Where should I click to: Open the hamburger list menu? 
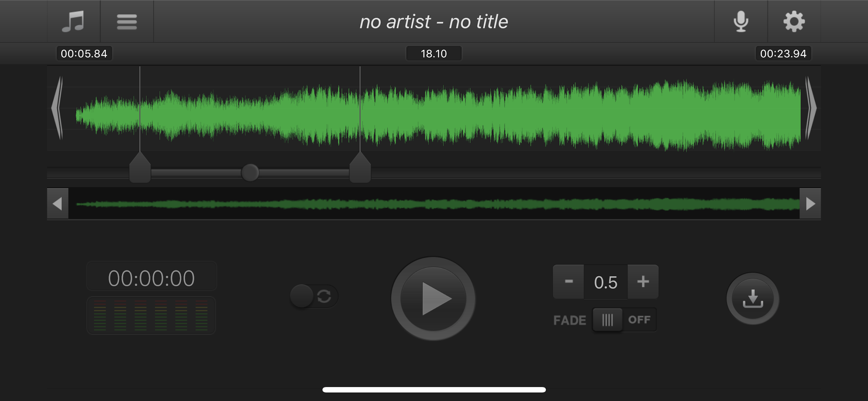tap(127, 22)
